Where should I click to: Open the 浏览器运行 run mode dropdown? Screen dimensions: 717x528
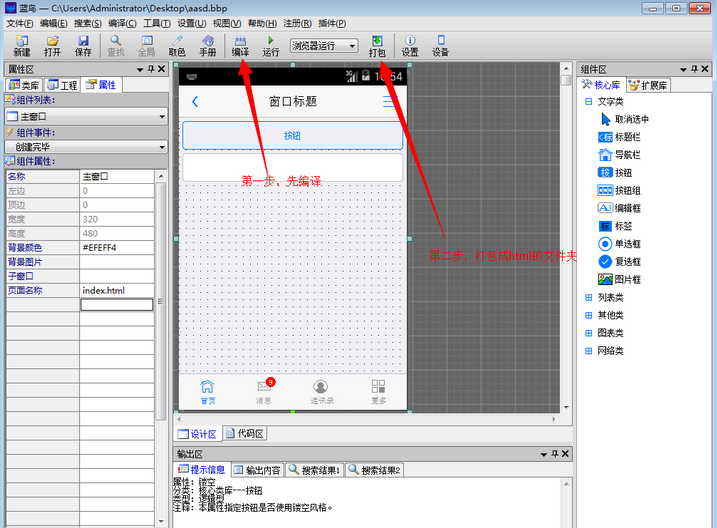[324, 46]
